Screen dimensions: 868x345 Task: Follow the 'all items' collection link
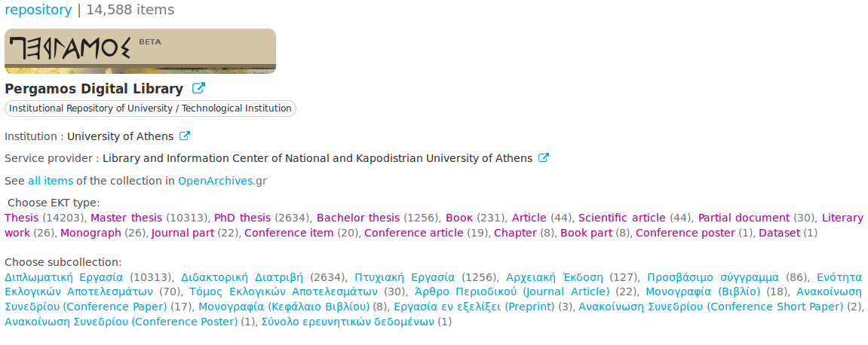coord(51,181)
